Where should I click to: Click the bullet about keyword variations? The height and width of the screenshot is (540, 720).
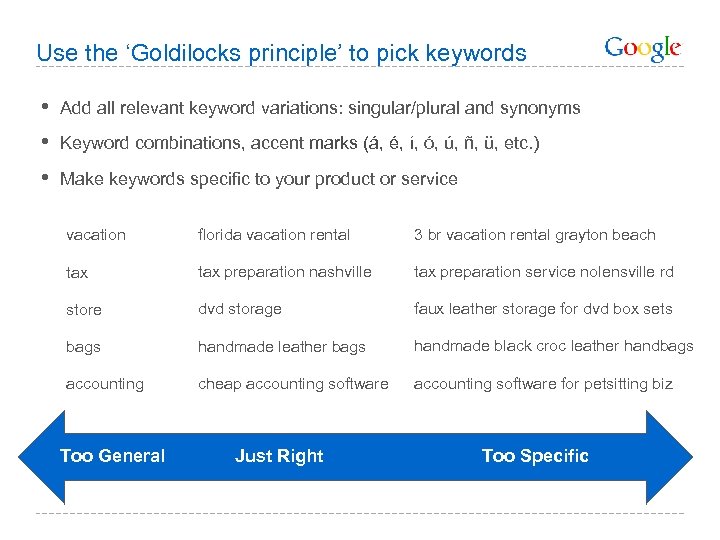point(320,108)
